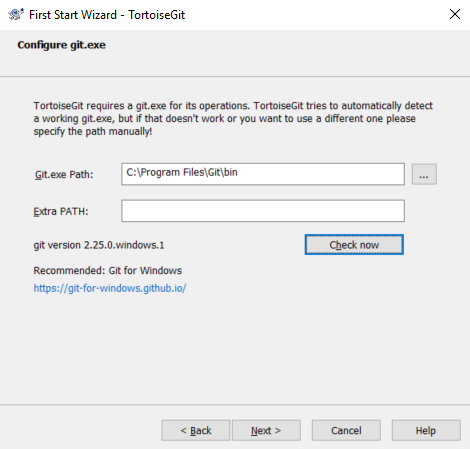The width and height of the screenshot is (470, 449).
Task: Click the Git.exe Path label
Action: [x=64, y=174]
